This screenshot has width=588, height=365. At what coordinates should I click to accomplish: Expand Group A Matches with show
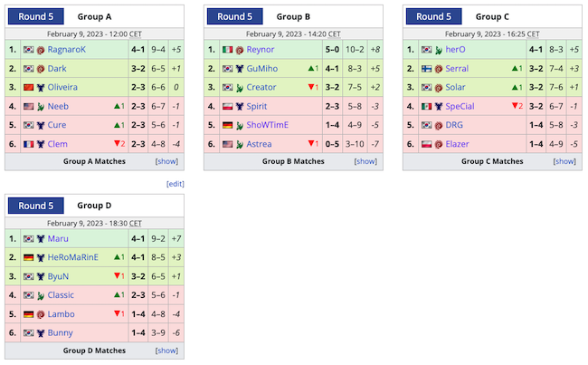pos(166,162)
